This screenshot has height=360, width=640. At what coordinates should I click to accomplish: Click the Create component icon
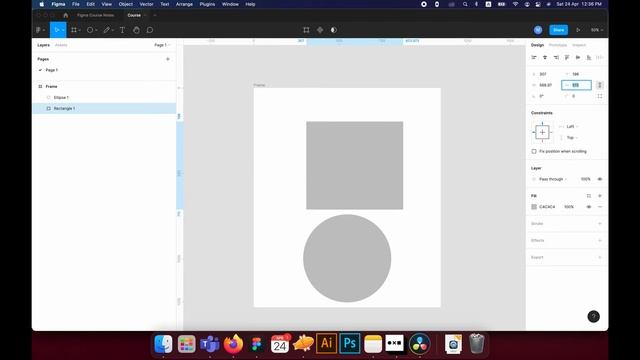320,30
